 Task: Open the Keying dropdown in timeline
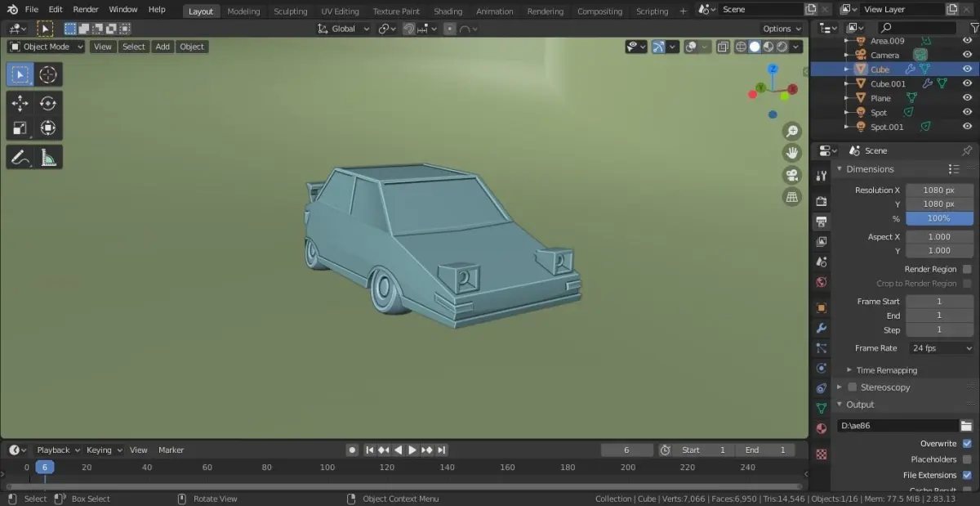click(x=104, y=450)
